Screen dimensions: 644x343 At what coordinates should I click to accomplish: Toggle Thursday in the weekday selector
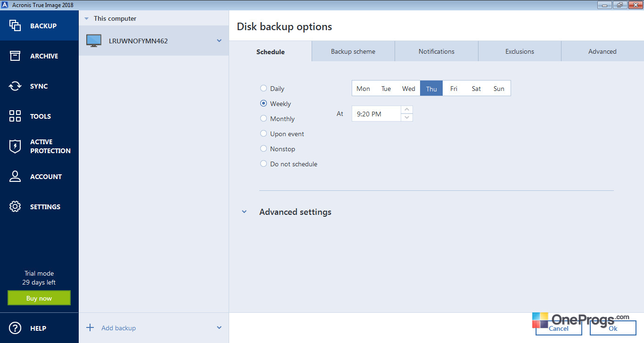click(431, 89)
